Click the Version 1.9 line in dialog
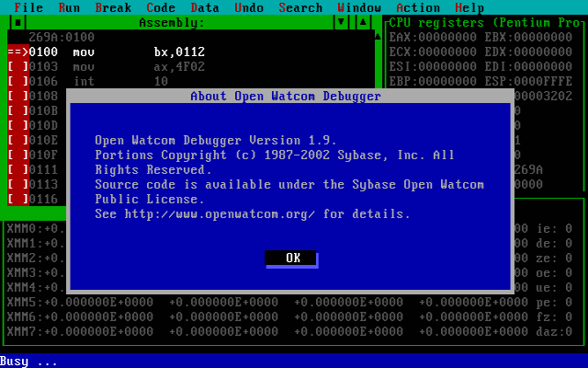The image size is (588, 368). pos(216,140)
